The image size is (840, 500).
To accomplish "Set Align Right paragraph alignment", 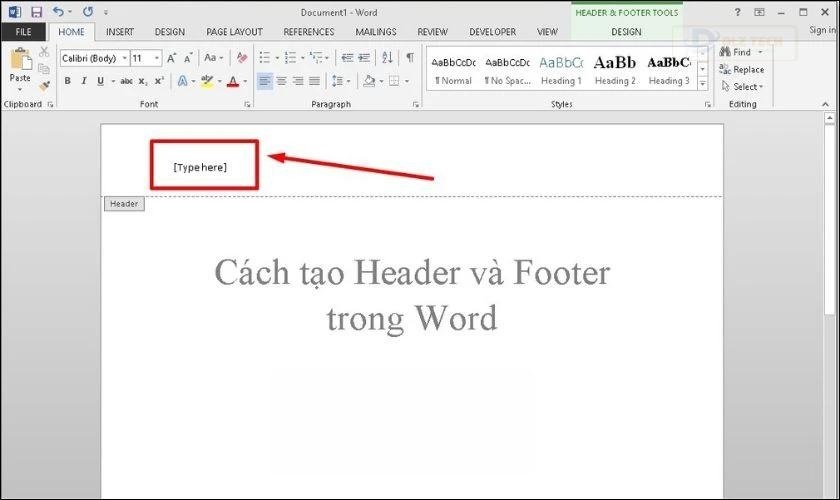I will tap(298, 81).
